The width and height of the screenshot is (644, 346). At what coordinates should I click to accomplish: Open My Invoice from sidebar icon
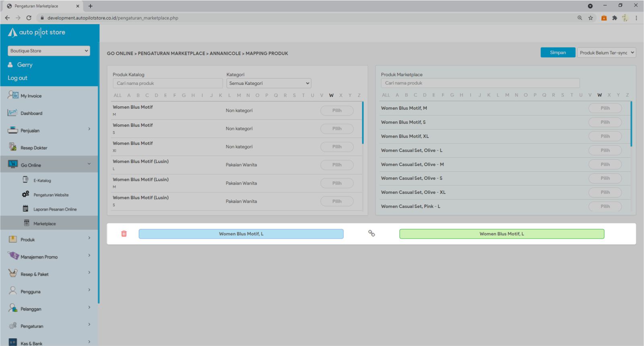click(13, 95)
